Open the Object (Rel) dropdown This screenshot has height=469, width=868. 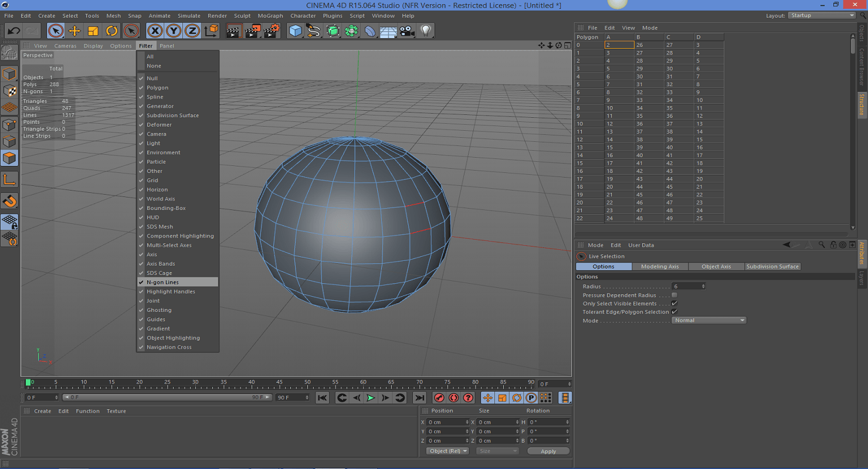[447, 451]
